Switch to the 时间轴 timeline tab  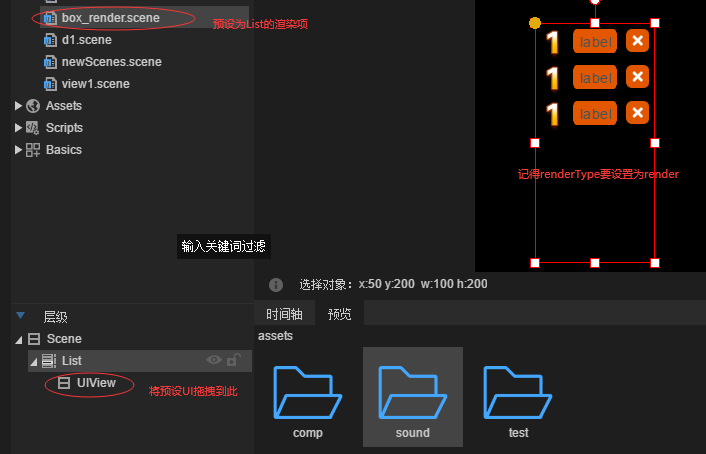click(284, 314)
